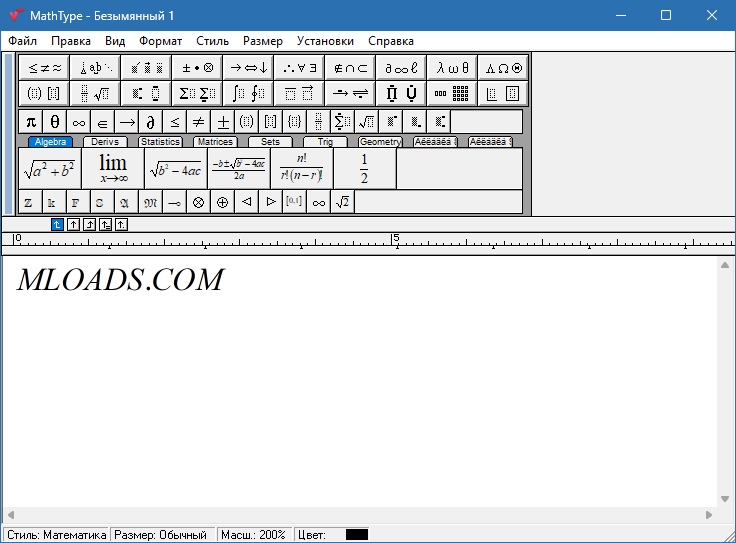Open the spaces and ellipses palette
Viewport: 736px width, 543px height.
click(x=96, y=68)
